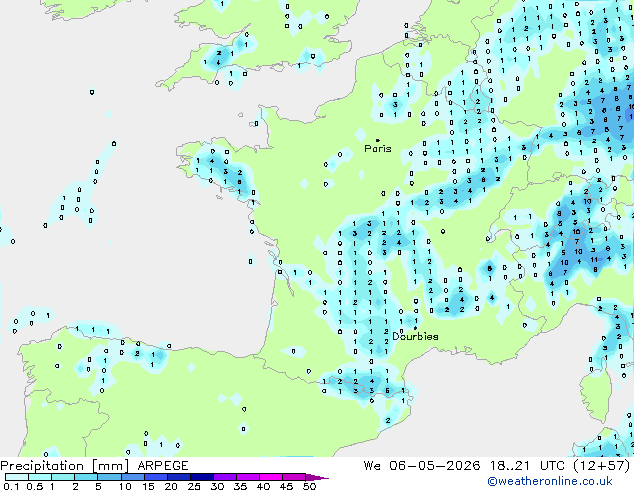Click the Paris city label

pyautogui.click(x=378, y=149)
